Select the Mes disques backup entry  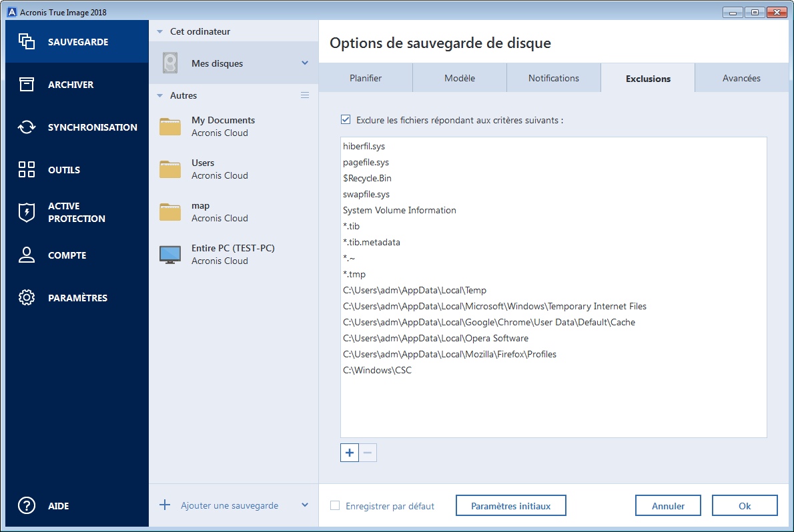pos(234,63)
